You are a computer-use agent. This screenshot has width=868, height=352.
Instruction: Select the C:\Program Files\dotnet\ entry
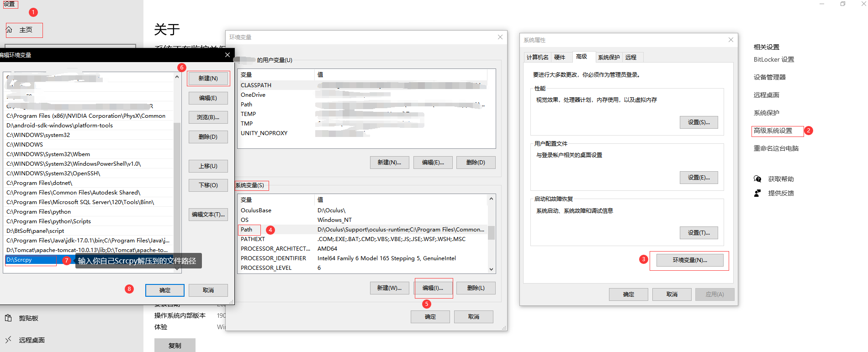tap(89, 183)
